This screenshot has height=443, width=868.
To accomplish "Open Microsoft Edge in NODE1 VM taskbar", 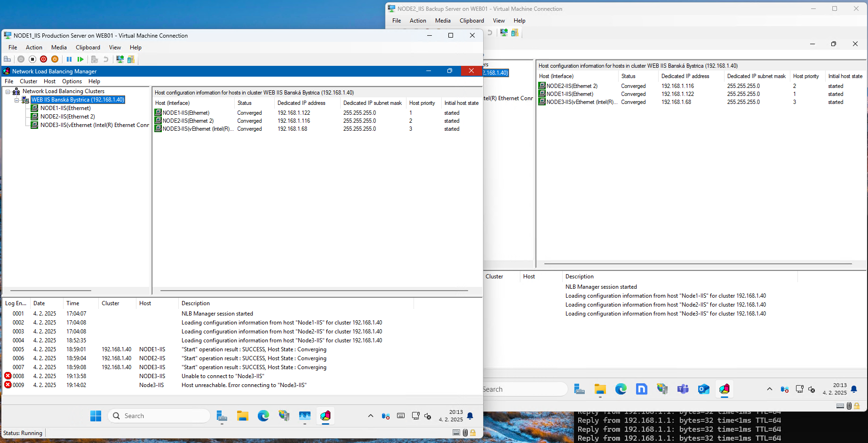I will click(263, 416).
